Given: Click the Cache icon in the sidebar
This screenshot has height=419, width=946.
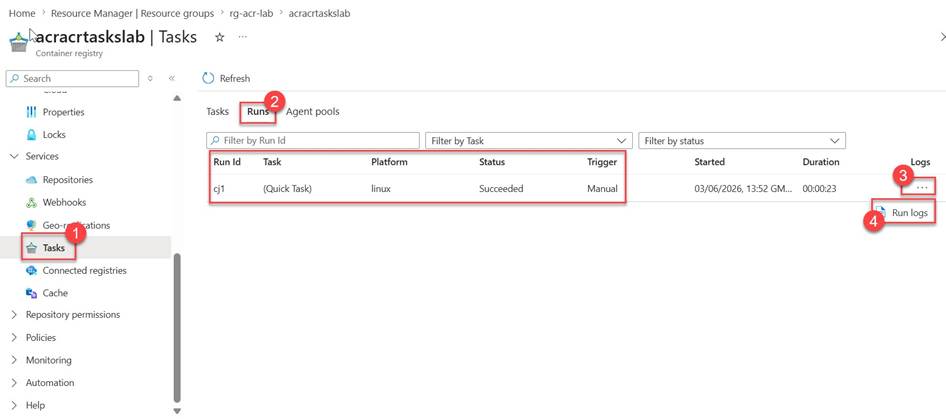Looking at the screenshot, I should point(31,293).
